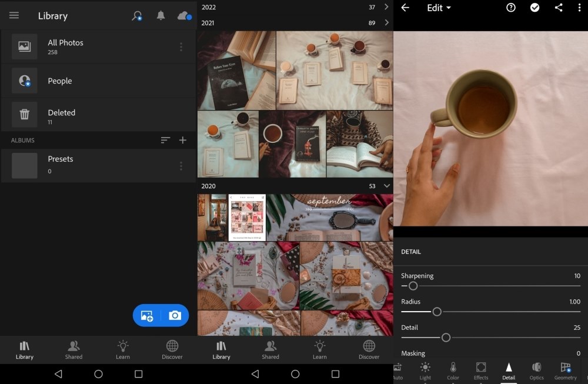The image size is (588, 384).
Task: Open the Geometry edit tool
Action: 565,370
